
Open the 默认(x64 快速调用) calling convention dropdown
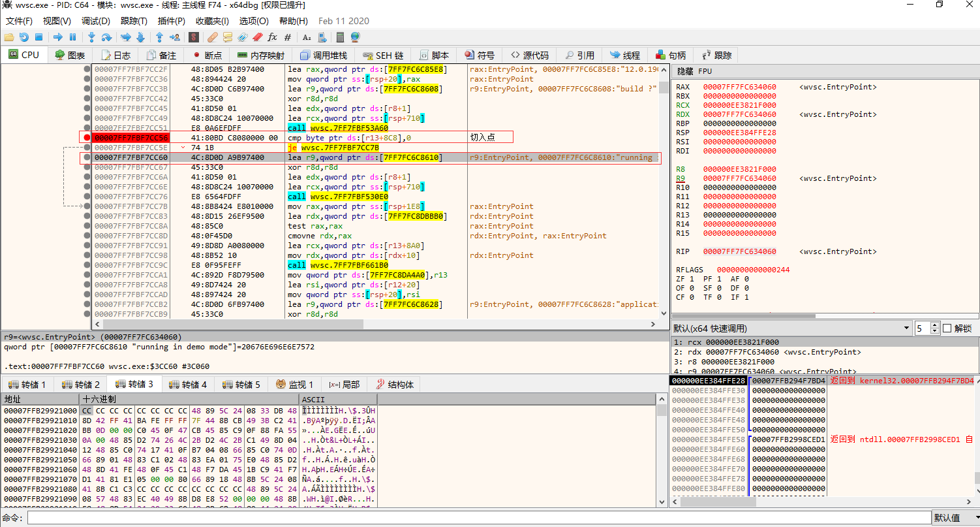[x=791, y=328]
